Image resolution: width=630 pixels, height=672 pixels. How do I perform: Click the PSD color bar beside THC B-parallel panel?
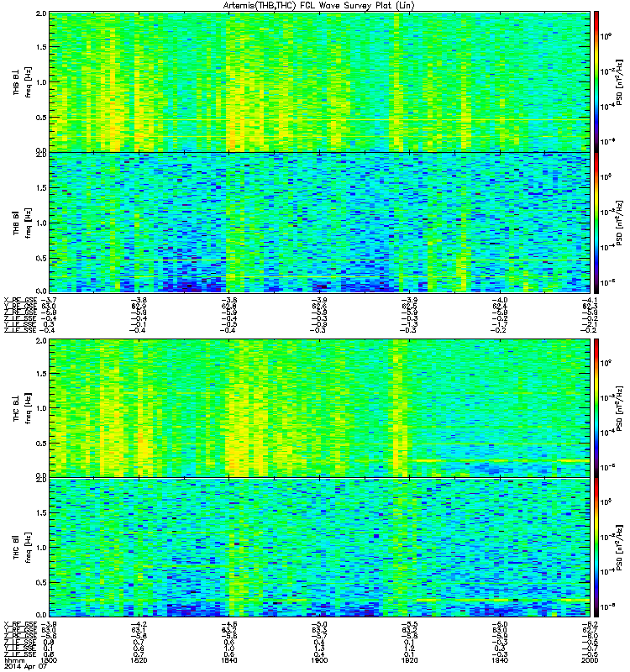596,548
